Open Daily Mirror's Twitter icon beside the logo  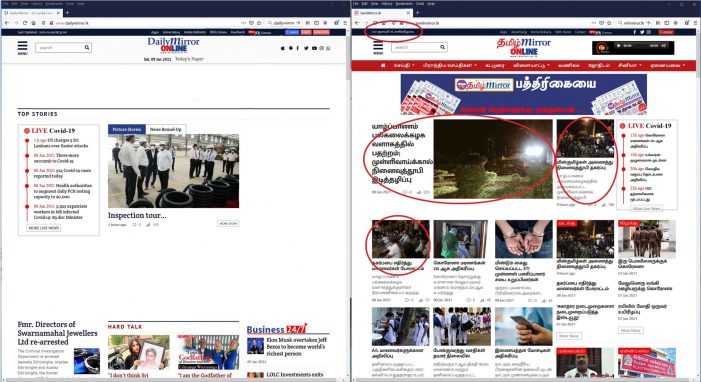tap(306, 48)
